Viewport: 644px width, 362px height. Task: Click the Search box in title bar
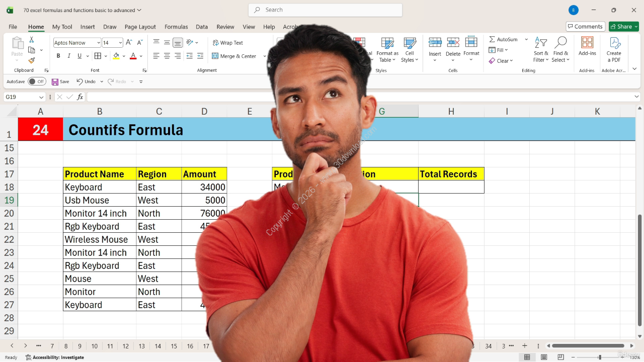coord(325,10)
